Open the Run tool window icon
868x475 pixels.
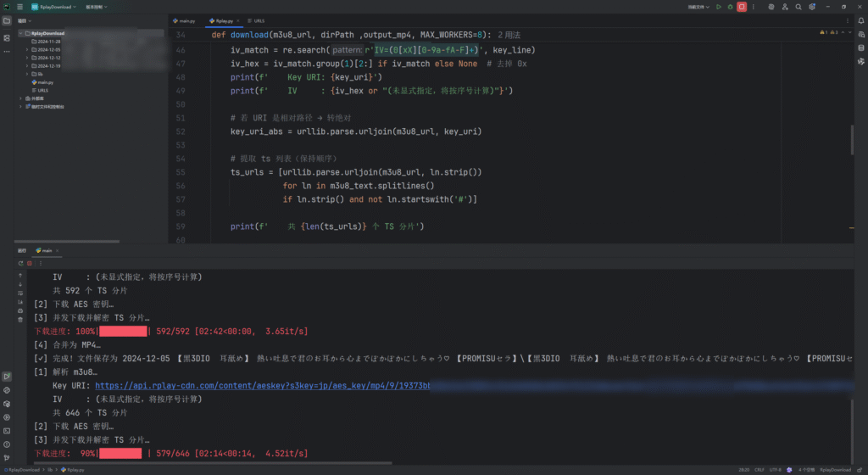[7, 377]
